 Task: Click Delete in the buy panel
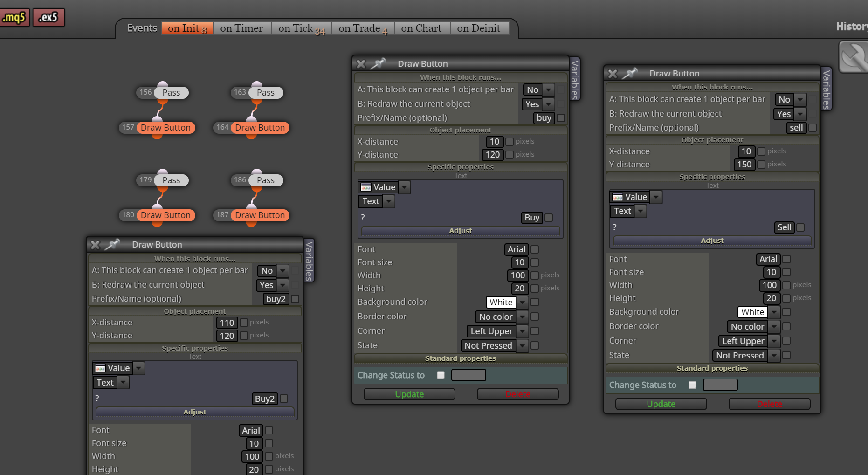click(518, 394)
